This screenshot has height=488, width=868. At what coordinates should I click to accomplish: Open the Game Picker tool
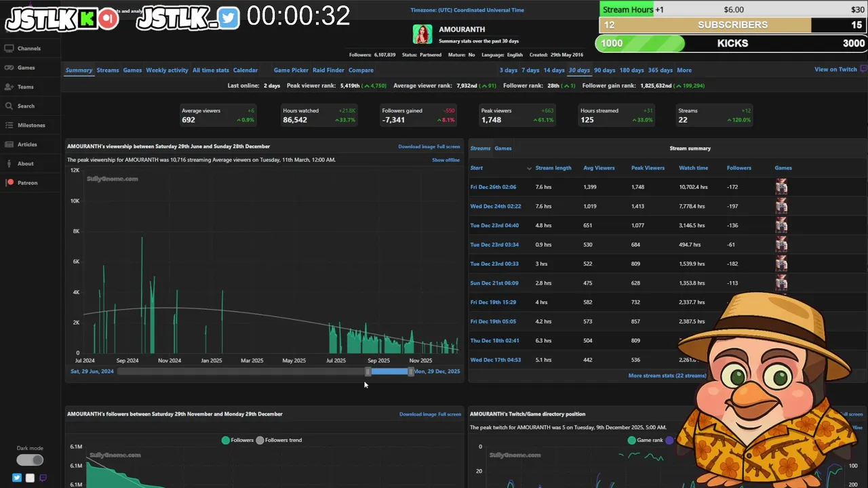click(x=291, y=70)
